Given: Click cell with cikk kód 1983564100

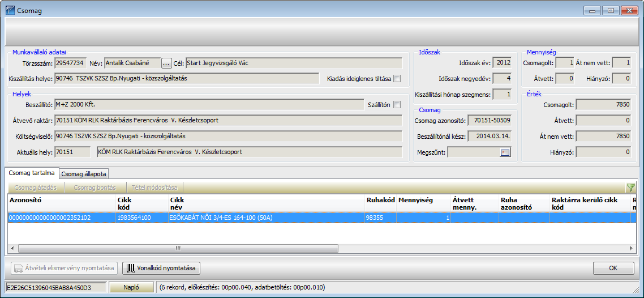Looking at the screenshot, I should pos(142,218).
